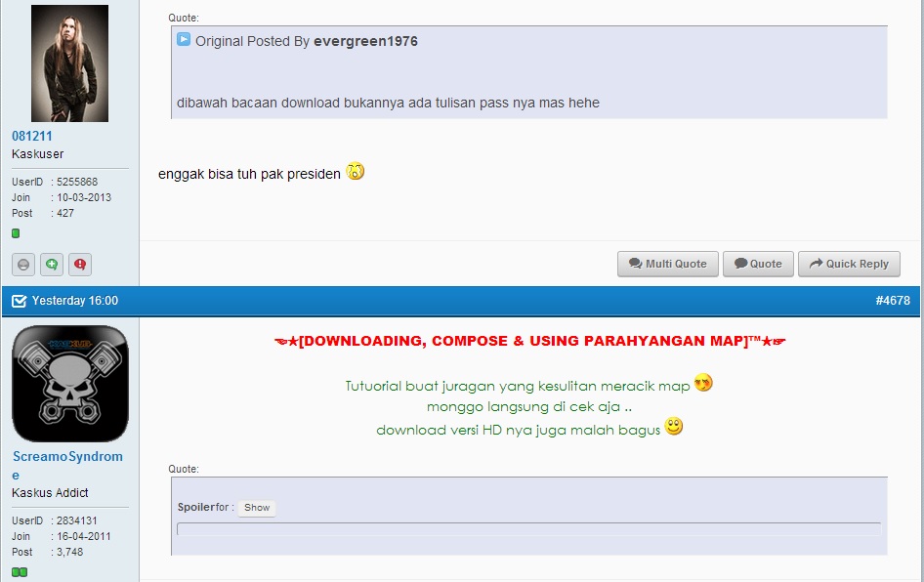
Task: Click the kiss emoticon after 'meracik map'
Action: [x=703, y=384]
